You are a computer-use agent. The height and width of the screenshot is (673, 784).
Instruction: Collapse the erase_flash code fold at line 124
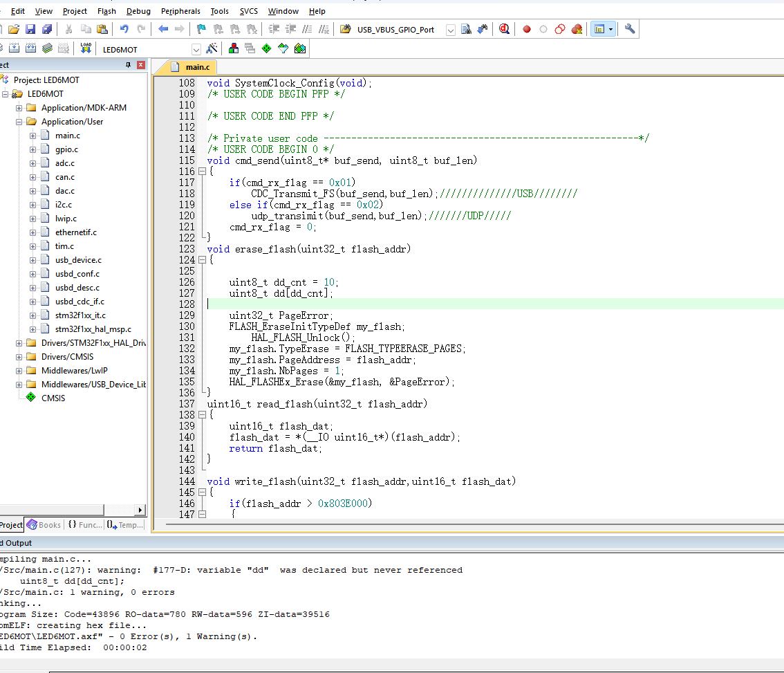202,259
